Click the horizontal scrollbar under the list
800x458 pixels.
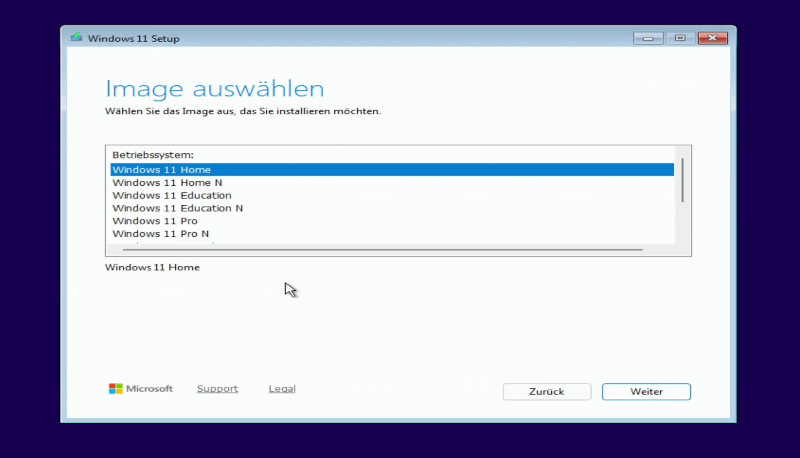(383, 250)
